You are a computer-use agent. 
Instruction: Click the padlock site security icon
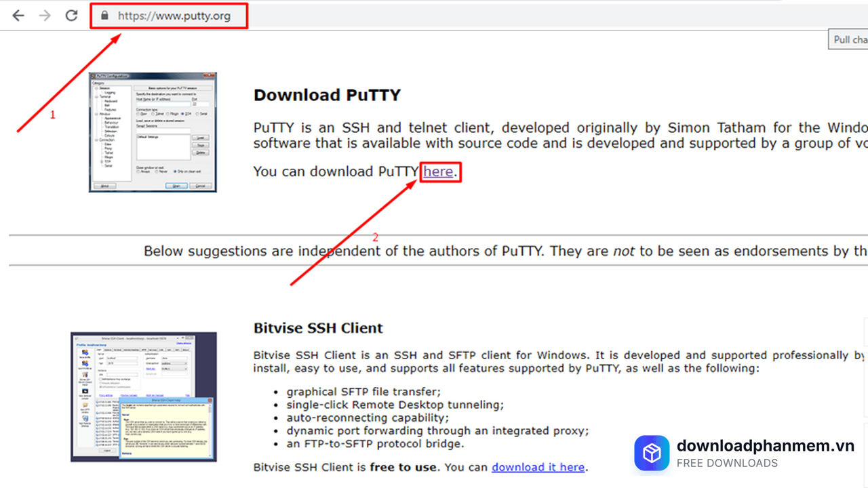click(x=104, y=16)
